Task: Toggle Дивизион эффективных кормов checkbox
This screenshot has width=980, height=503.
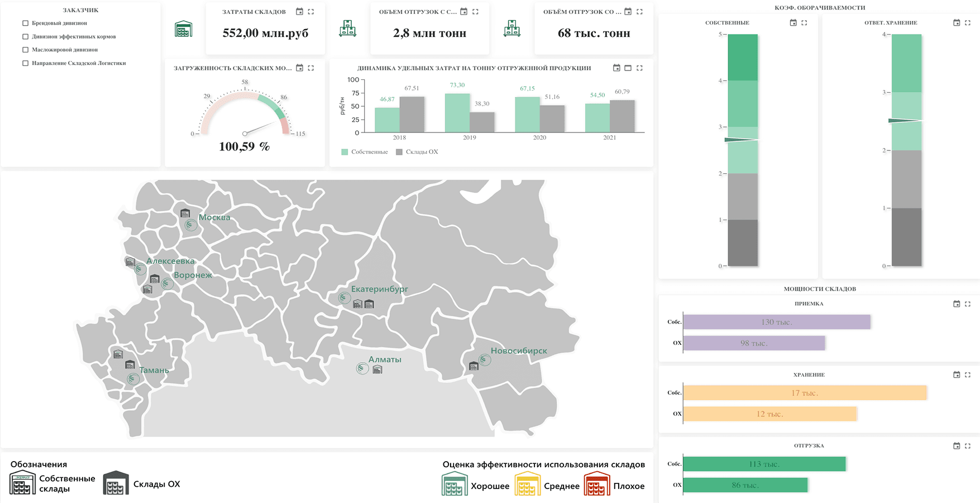Action: pyautogui.click(x=25, y=37)
